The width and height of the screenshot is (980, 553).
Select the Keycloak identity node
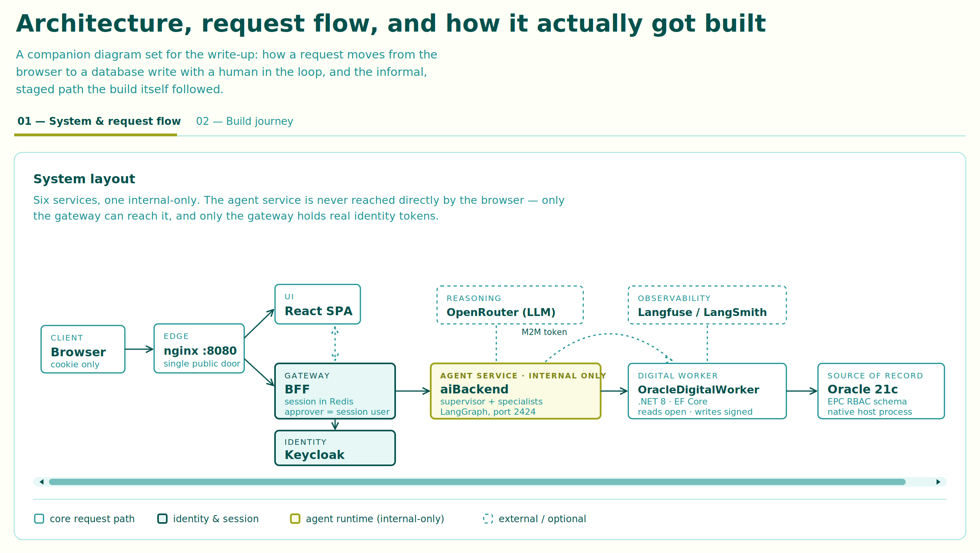[x=335, y=448]
